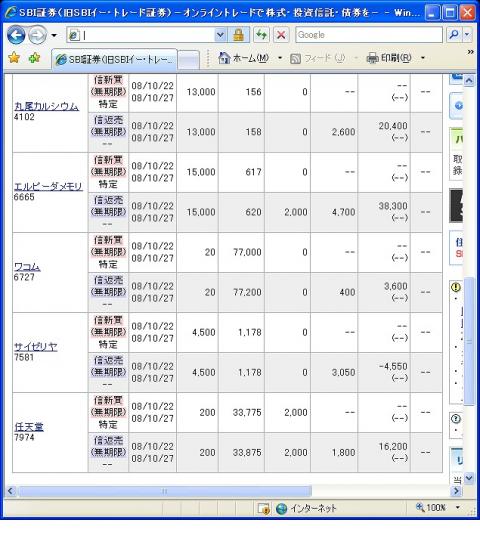Select stock code 6665 text
The image size is (480, 560).
[24, 197]
